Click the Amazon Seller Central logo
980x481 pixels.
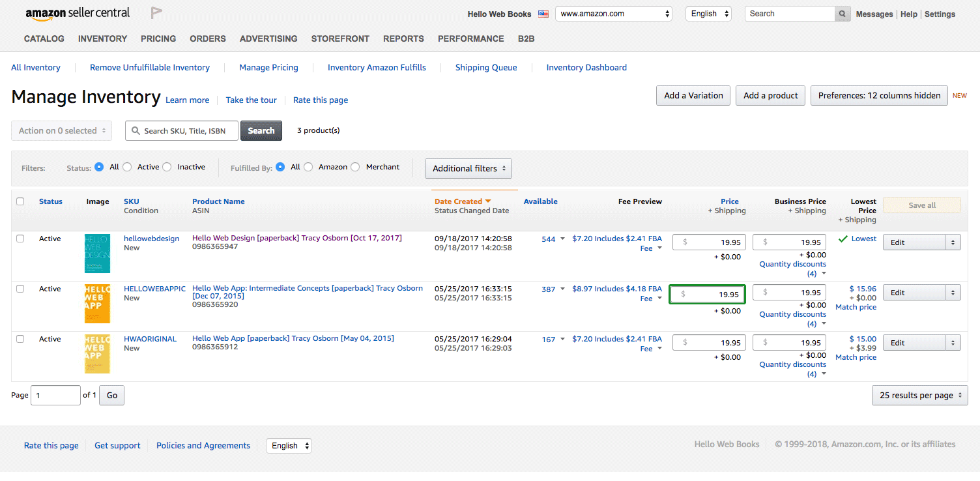[x=78, y=13]
